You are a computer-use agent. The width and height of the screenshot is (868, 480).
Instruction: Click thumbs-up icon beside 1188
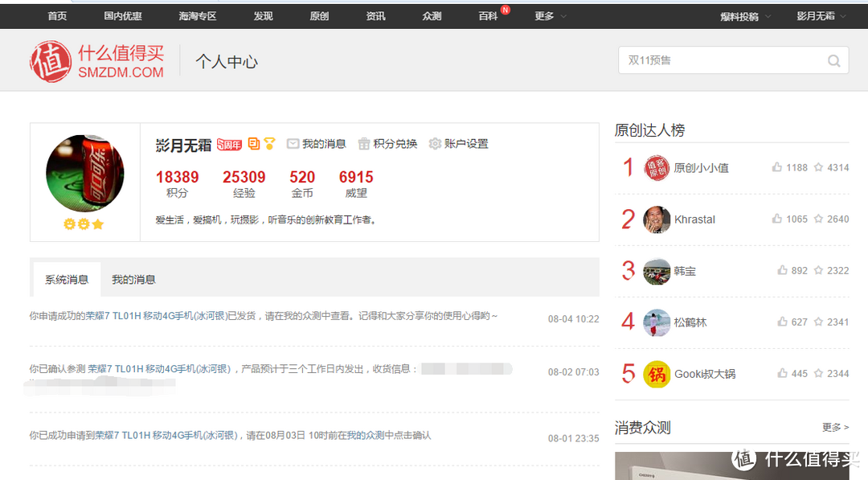click(777, 167)
